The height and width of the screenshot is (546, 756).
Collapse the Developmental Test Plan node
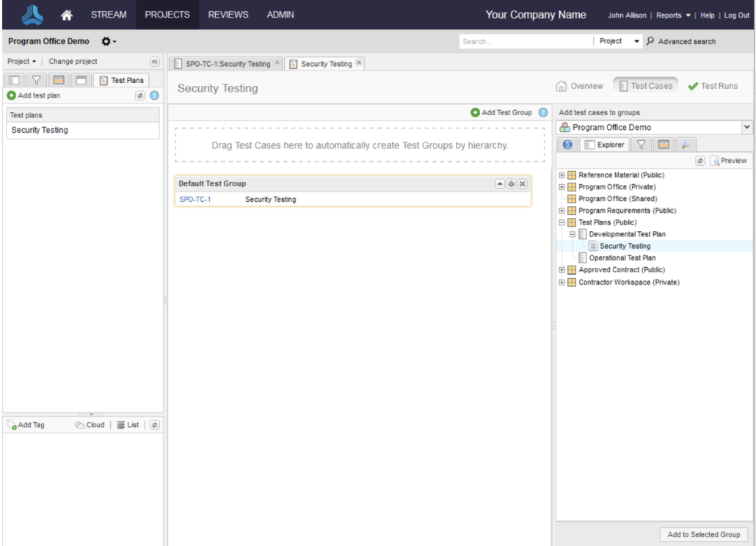coord(571,234)
